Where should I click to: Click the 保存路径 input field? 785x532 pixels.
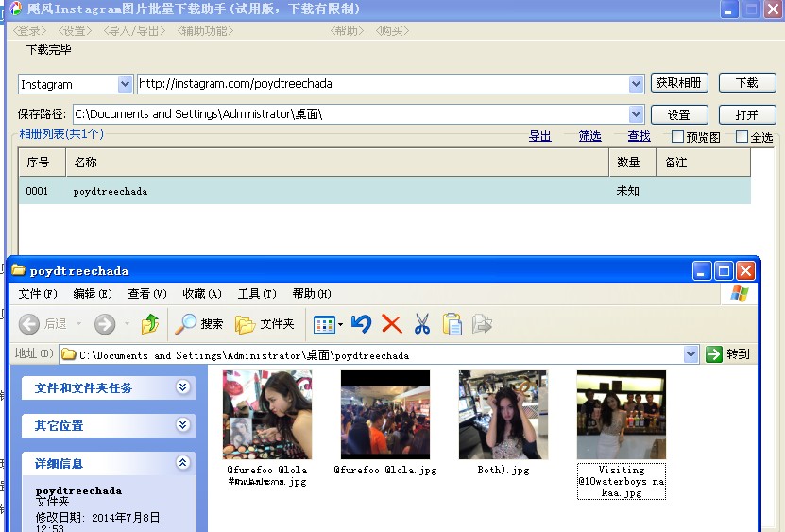pos(350,114)
